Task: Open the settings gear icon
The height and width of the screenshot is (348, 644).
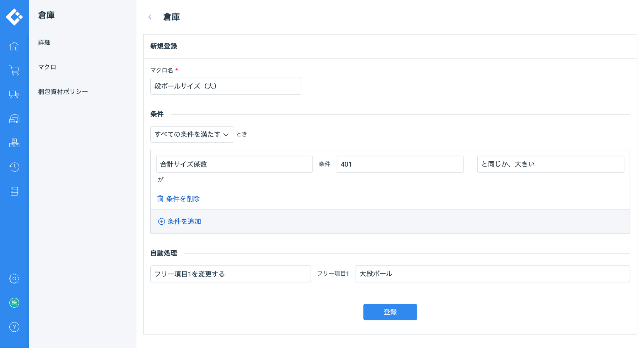Action: click(x=14, y=278)
